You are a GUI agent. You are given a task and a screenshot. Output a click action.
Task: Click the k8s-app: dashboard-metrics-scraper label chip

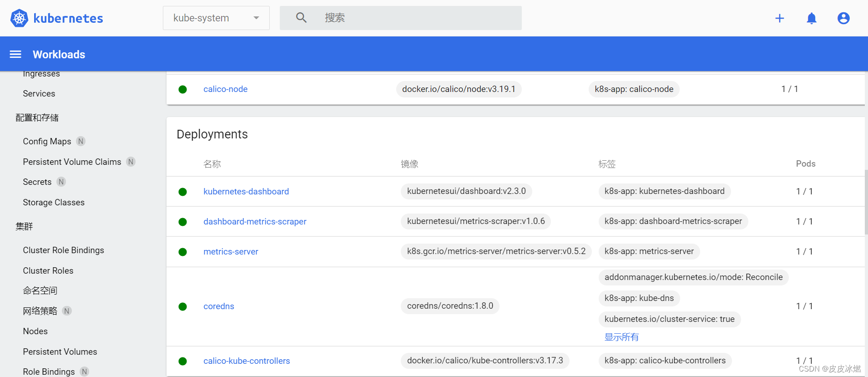(x=673, y=221)
